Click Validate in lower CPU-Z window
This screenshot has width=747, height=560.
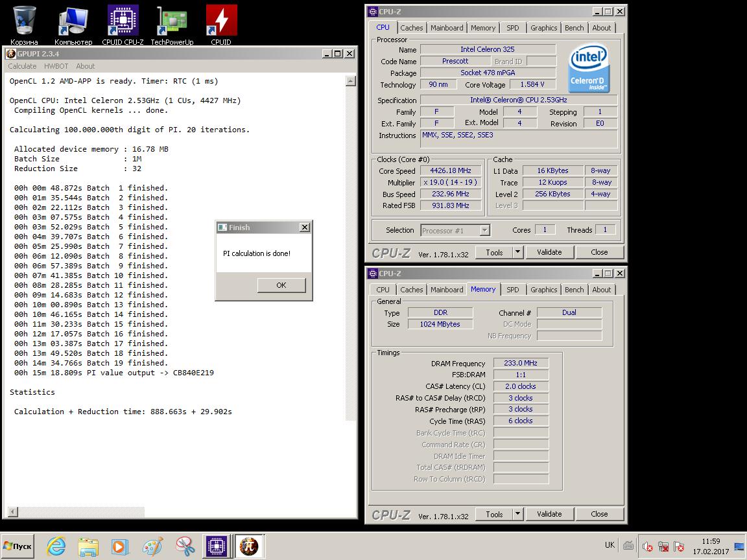click(x=549, y=514)
